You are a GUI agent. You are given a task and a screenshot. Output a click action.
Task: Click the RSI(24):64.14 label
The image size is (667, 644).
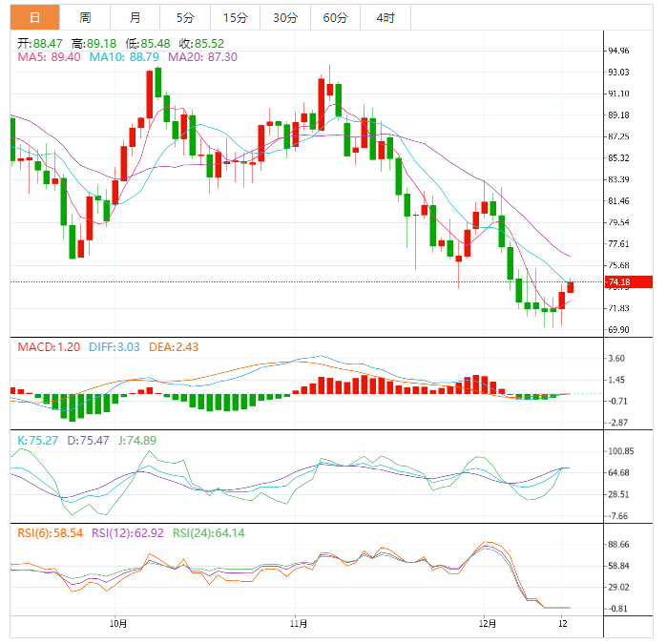207,532
